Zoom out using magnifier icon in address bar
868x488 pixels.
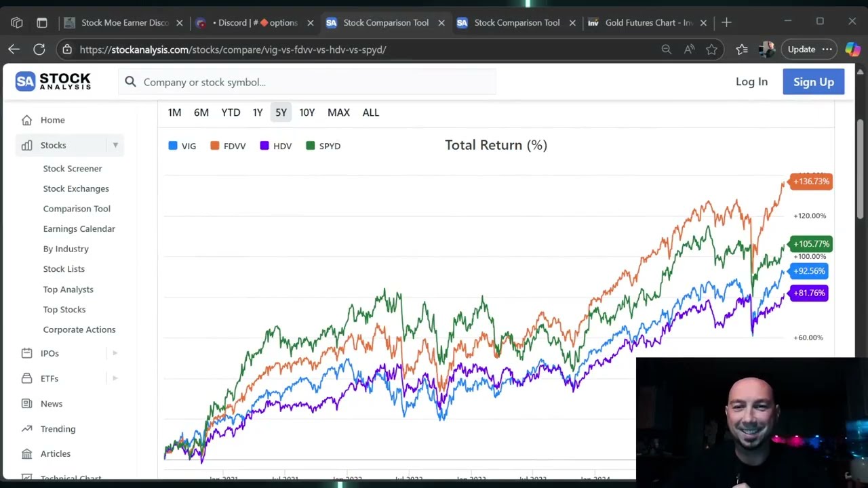tap(667, 49)
